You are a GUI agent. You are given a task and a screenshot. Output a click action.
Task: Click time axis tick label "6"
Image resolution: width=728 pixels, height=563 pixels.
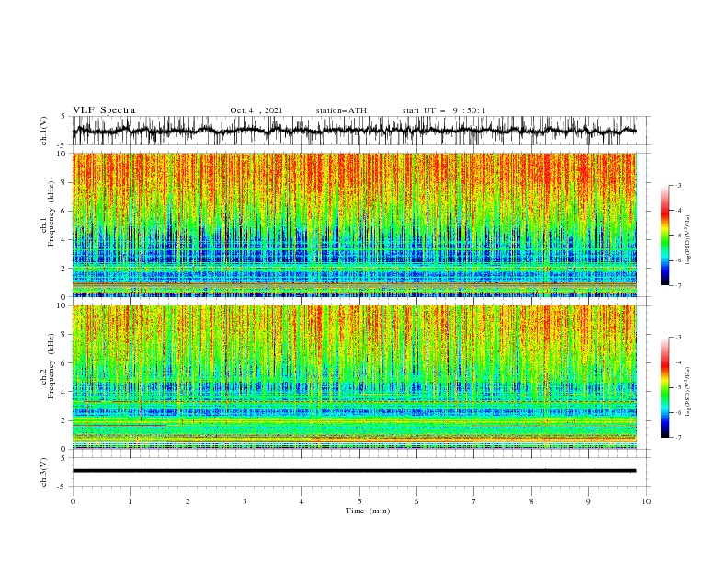416,501
